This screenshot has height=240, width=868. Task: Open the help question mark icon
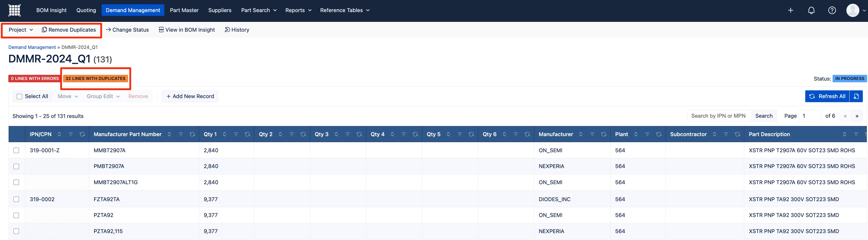coord(832,10)
